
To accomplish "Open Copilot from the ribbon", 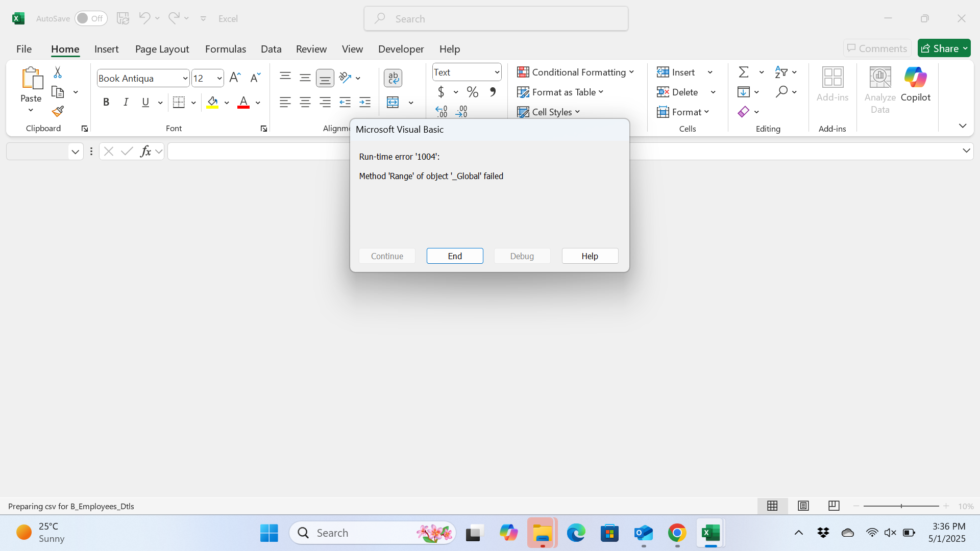I will [915, 85].
